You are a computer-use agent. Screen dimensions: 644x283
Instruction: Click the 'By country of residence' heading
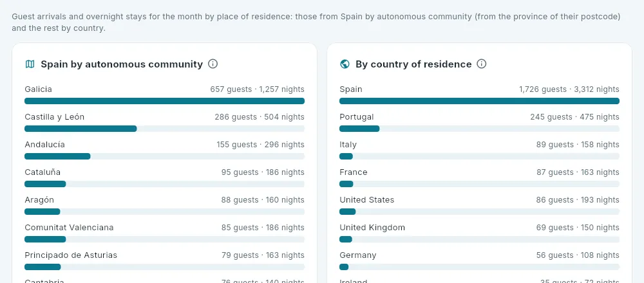coord(413,64)
